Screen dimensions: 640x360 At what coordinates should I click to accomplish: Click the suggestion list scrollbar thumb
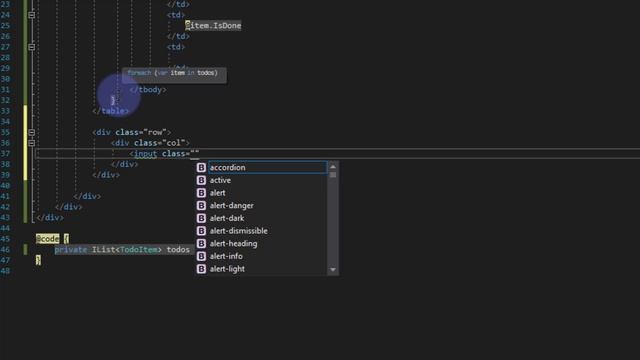pos(333,175)
